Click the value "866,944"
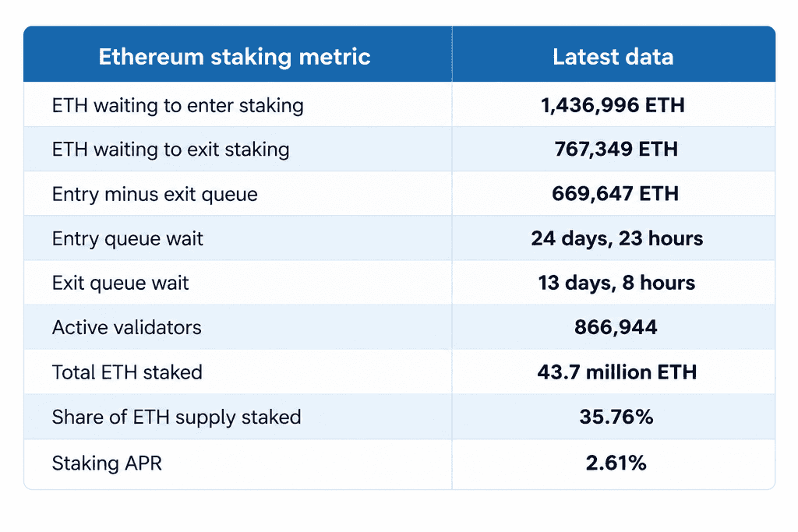 pyautogui.click(x=616, y=327)
